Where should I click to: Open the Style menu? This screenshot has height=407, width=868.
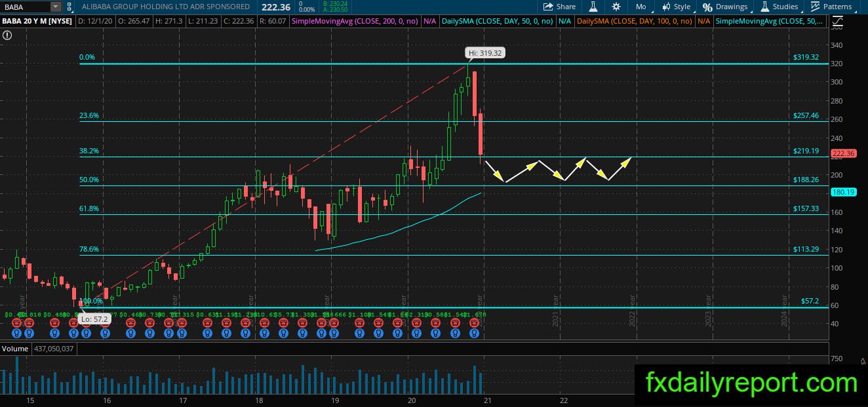677,7
